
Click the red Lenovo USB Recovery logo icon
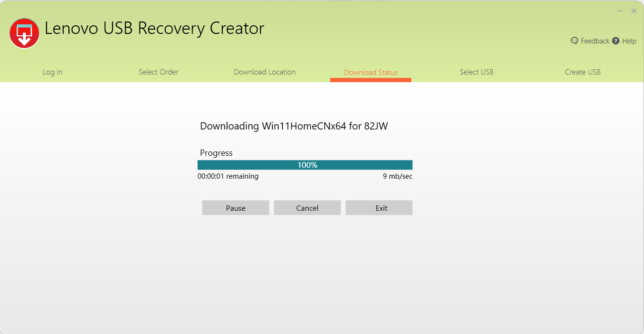[24, 33]
